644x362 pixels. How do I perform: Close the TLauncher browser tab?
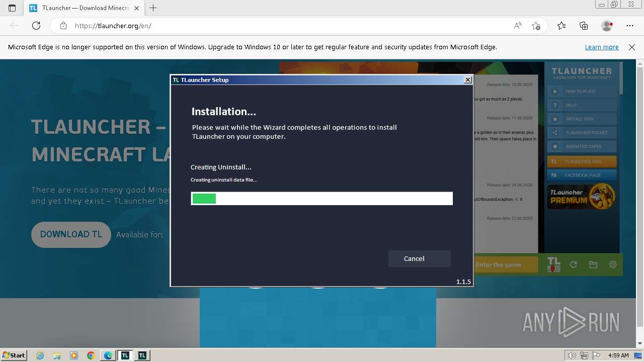[x=136, y=8]
